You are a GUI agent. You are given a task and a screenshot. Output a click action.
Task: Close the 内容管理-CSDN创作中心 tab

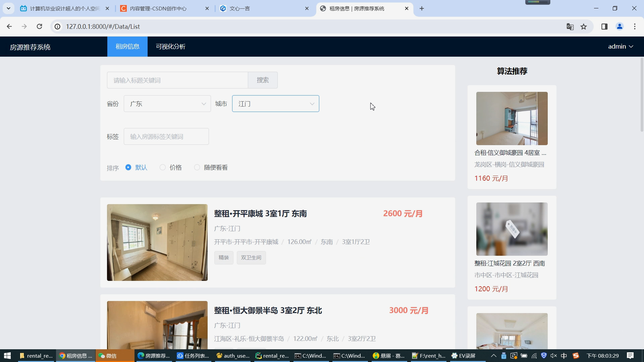(207, 8)
